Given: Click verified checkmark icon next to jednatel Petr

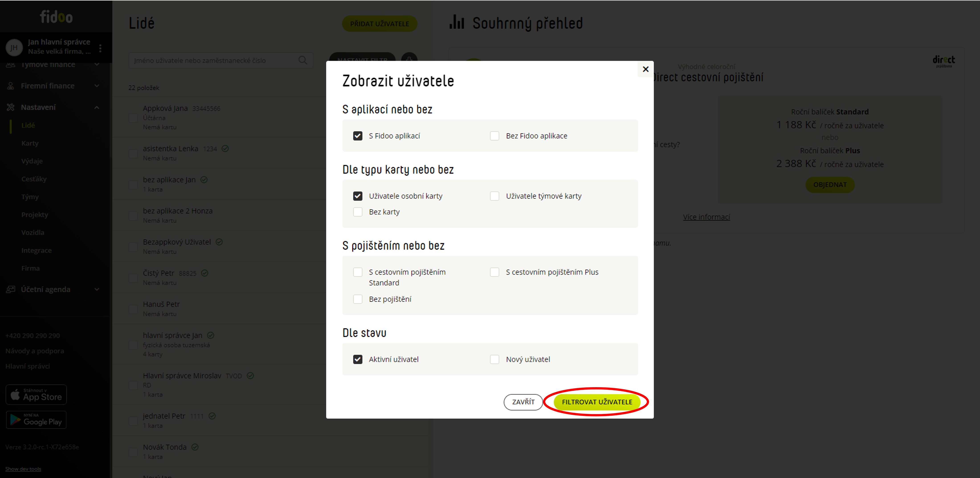Looking at the screenshot, I should pos(212,416).
